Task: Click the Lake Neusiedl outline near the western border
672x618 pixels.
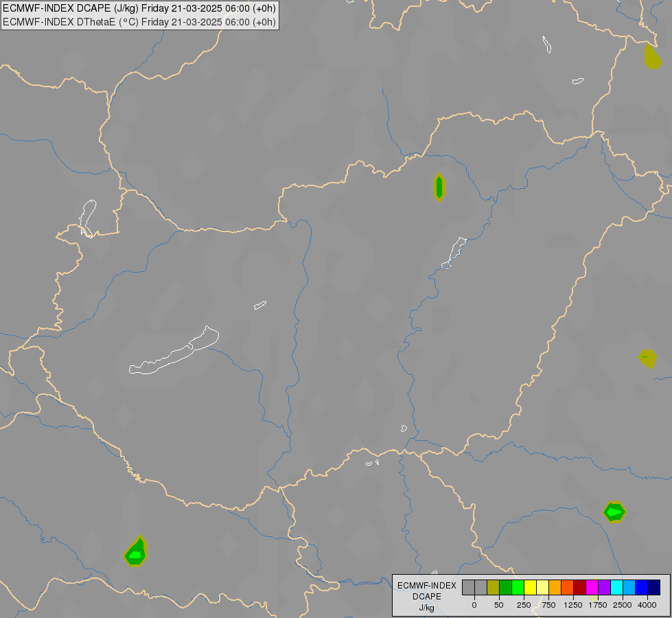Action: pyautogui.click(x=87, y=218)
